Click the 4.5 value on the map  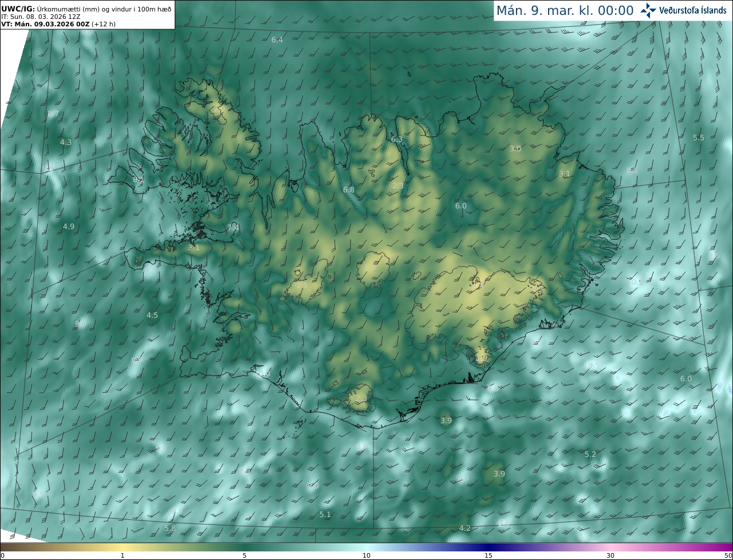pyautogui.click(x=152, y=315)
